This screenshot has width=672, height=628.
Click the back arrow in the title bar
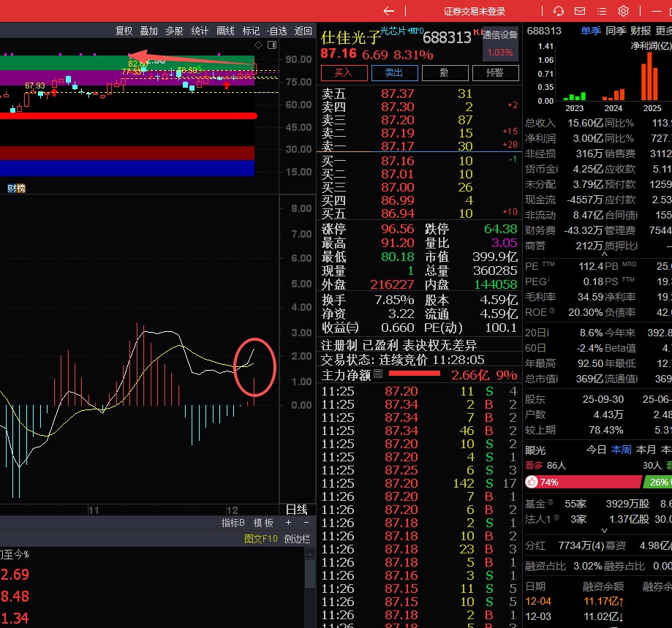pyautogui.click(x=389, y=11)
